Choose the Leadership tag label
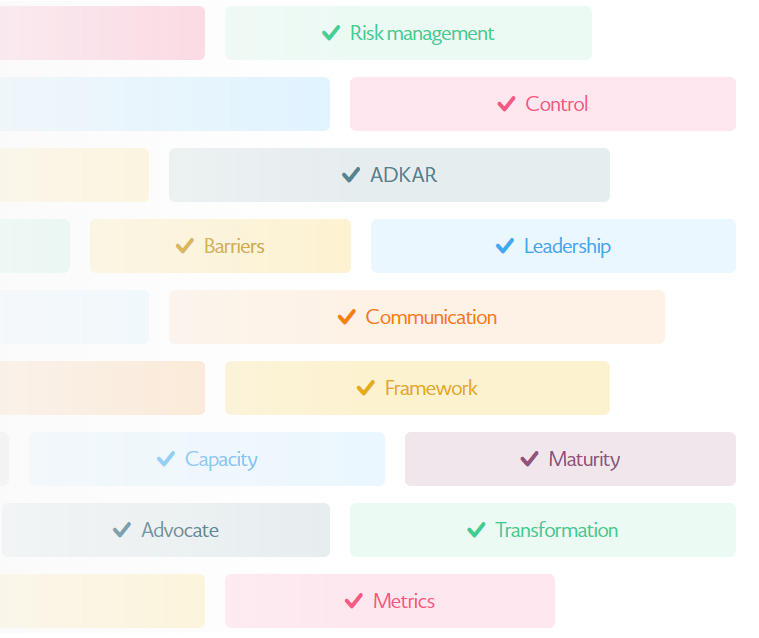Viewport: 759px width, 638px height. (x=567, y=246)
